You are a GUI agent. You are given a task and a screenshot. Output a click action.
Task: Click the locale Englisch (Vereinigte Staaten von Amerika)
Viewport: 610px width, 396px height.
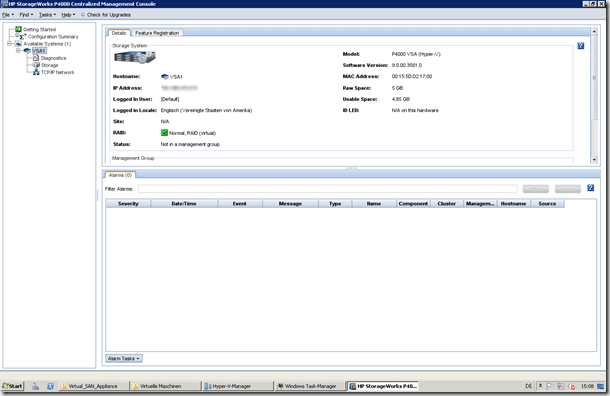click(x=206, y=110)
